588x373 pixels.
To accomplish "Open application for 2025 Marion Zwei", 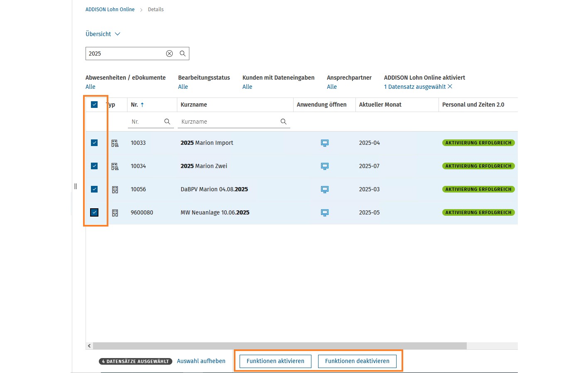I will (x=325, y=166).
